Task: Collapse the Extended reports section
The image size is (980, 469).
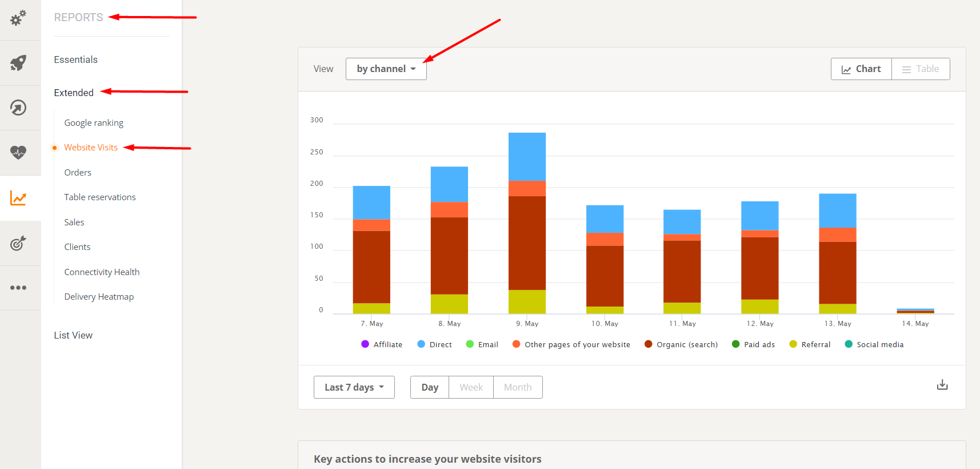Action: (x=74, y=93)
